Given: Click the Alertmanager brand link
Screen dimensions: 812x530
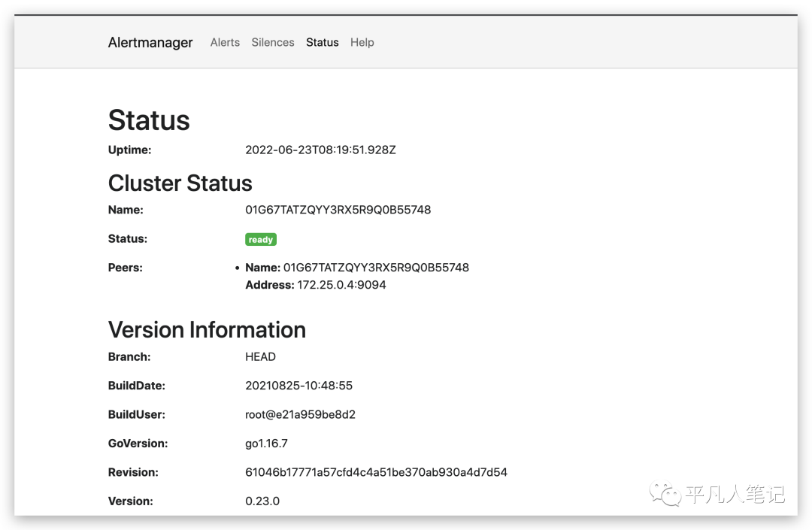Looking at the screenshot, I should (x=150, y=43).
